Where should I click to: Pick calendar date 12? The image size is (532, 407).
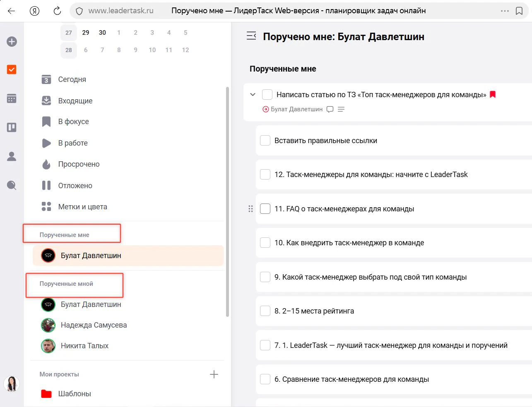coord(185,50)
